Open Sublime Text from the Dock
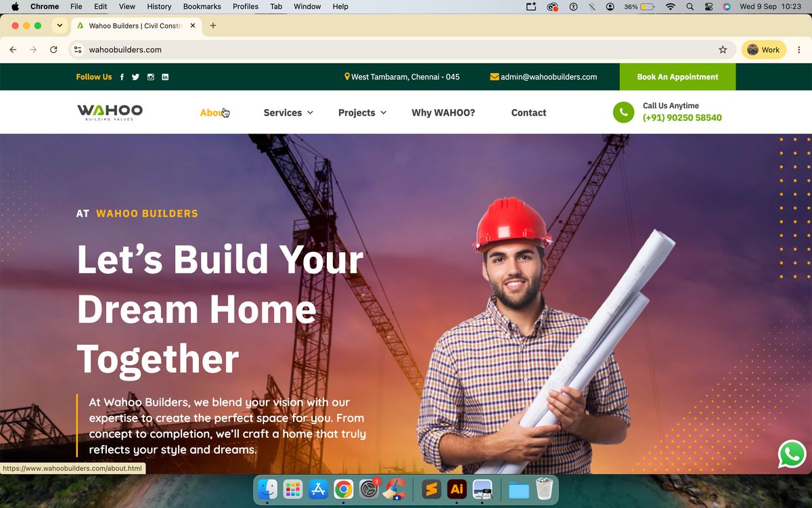812x508 pixels. 432,489
